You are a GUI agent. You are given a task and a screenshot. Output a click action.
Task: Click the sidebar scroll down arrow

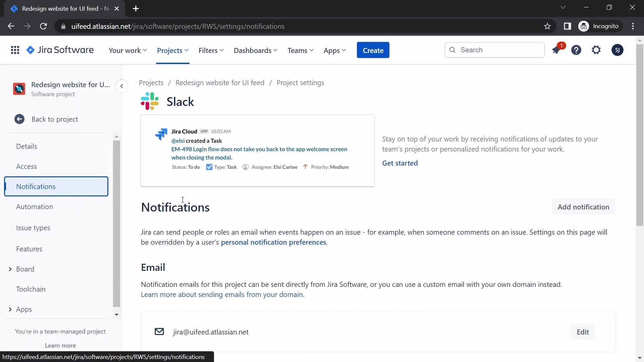116,315
